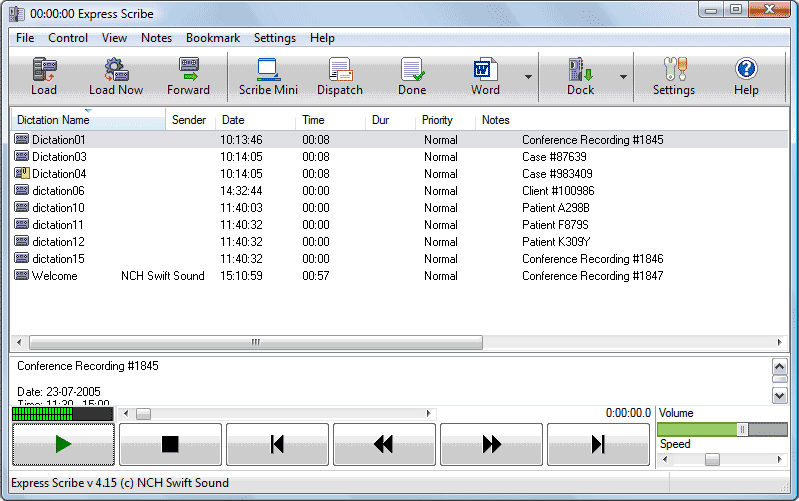Screen dimensions: 799x501
Task: Open the Help toolbar icon
Action: [746, 77]
